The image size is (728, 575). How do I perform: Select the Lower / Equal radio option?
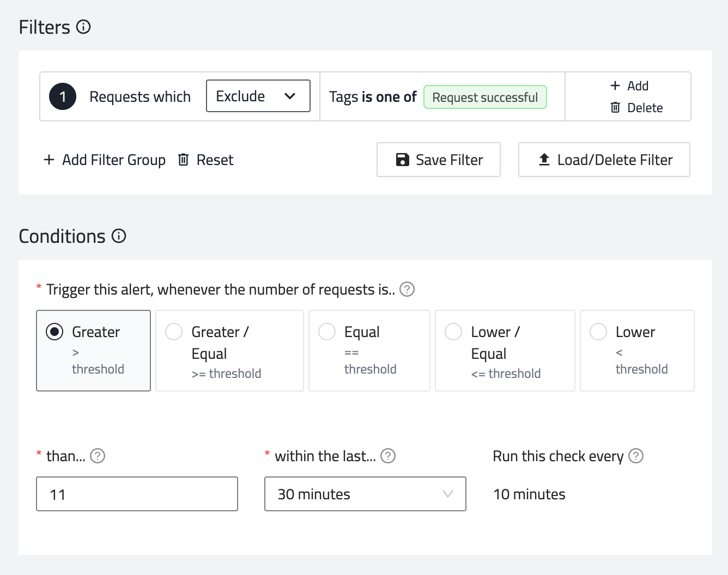[x=453, y=332]
